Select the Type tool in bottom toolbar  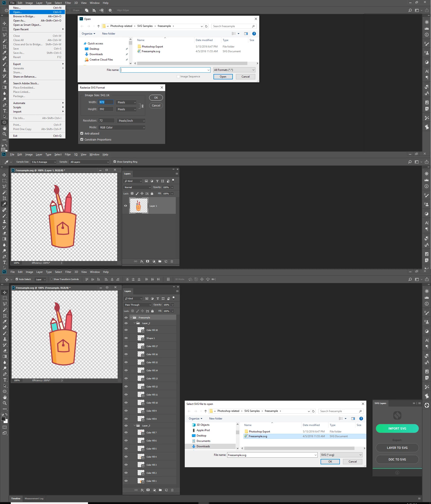[5, 380]
